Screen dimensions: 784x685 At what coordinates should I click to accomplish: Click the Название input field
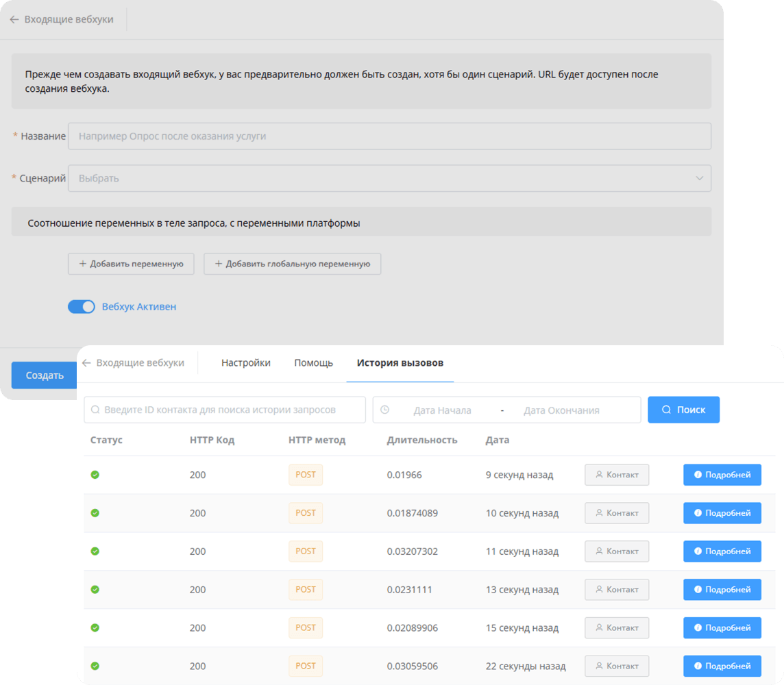pyautogui.click(x=389, y=136)
